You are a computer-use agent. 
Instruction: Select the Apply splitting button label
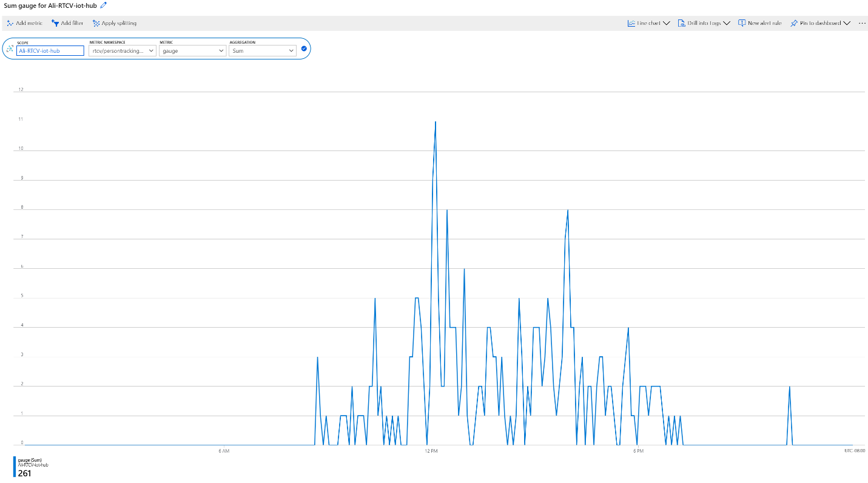coord(119,23)
